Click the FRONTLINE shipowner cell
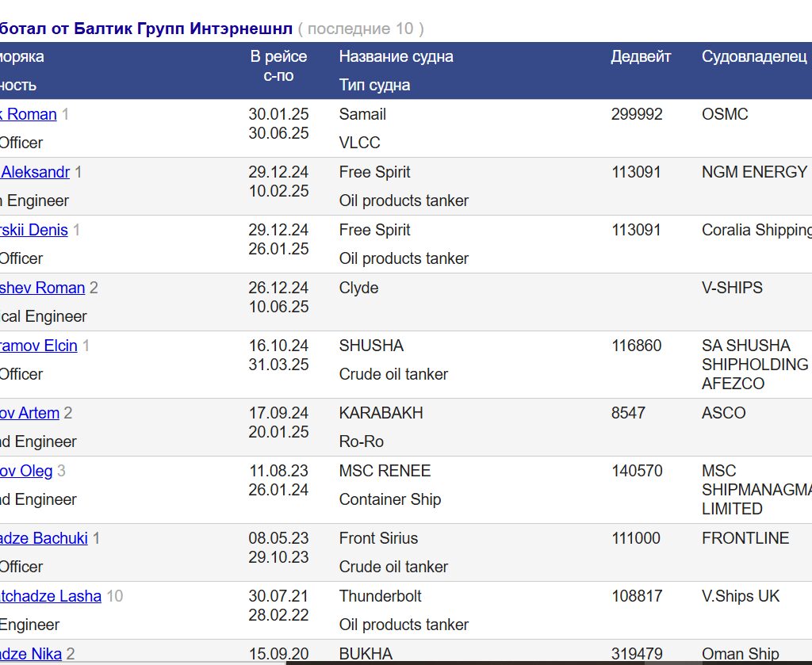 tap(745, 538)
